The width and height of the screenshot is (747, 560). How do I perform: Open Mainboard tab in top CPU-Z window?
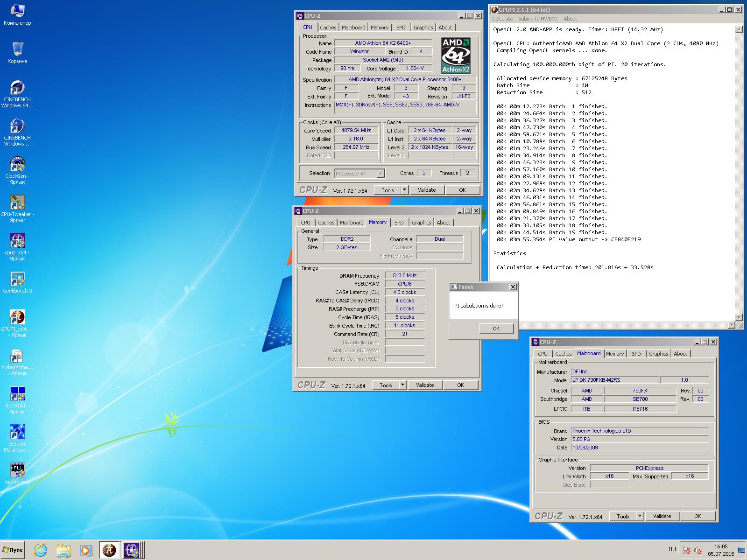[x=353, y=28]
